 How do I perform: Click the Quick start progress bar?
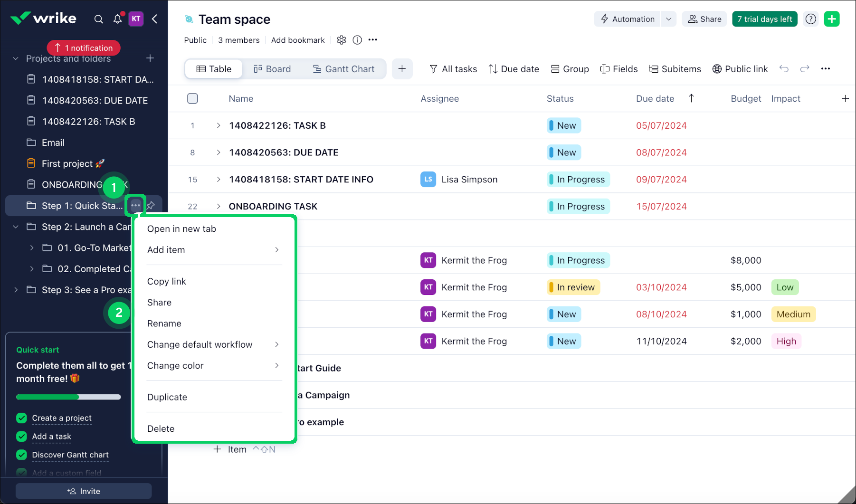68,397
